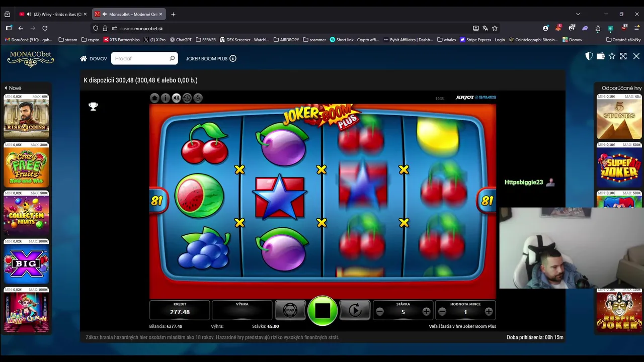The width and height of the screenshot is (644, 362).
Task: Open XTB Partnerships bookmark
Action: [x=121, y=40]
